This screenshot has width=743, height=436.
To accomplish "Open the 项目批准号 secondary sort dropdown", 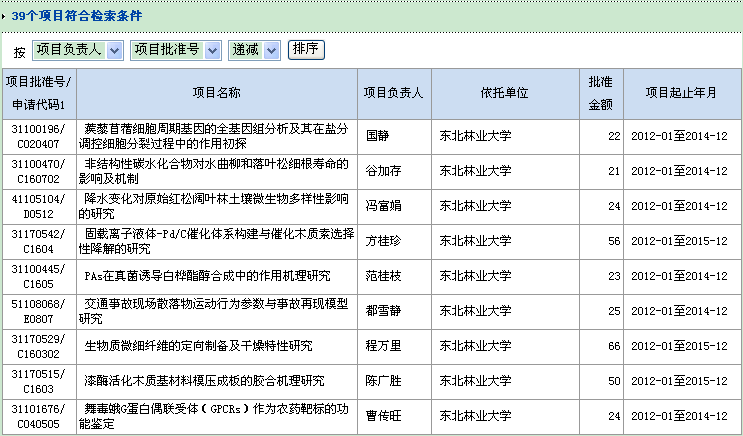I will tap(176, 50).
